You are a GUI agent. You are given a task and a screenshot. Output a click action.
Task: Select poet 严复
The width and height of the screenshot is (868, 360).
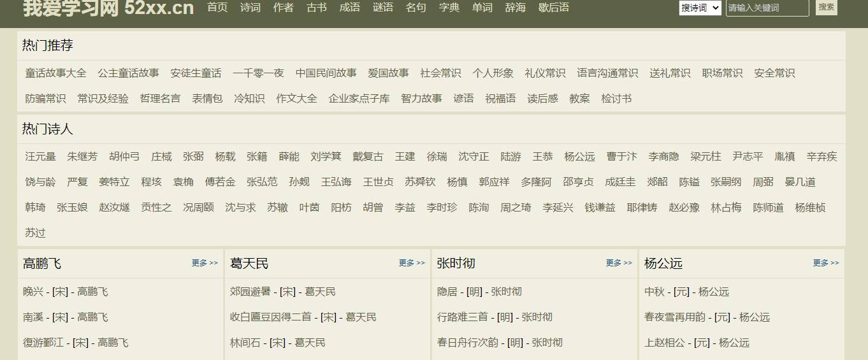pyautogui.click(x=78, y=182)
